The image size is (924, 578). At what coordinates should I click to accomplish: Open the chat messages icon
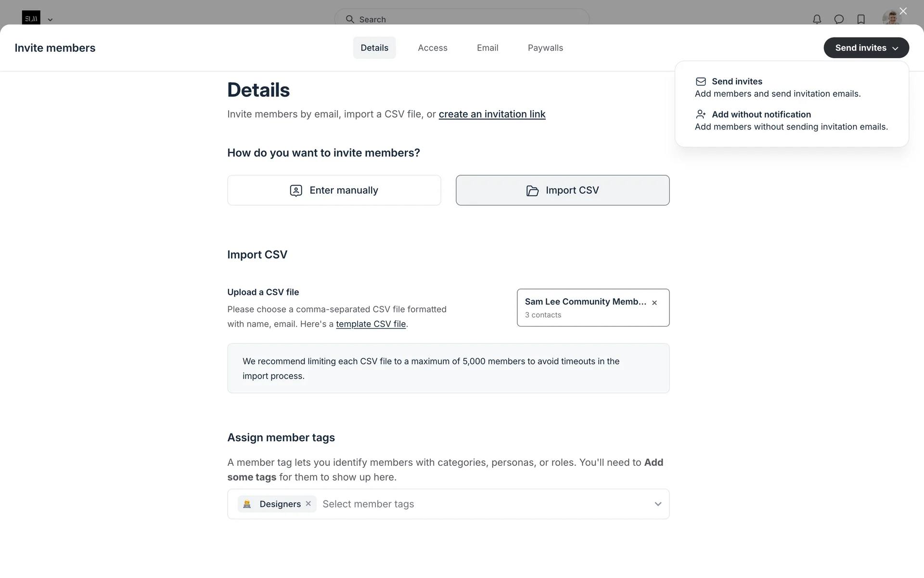click(839, 19)
